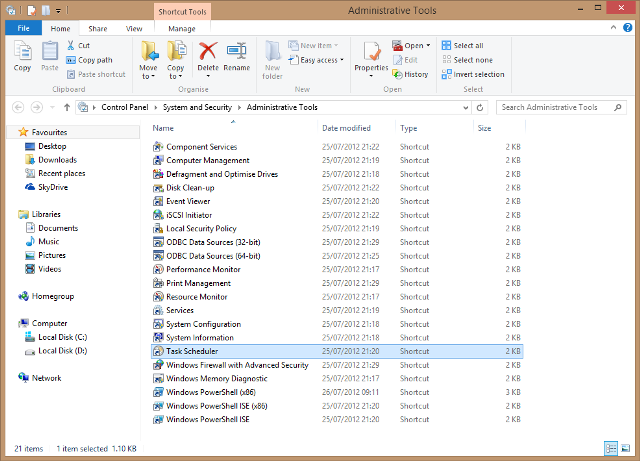
Task: Switch to the View ribbon tab
Action: [x=134, y=29]
